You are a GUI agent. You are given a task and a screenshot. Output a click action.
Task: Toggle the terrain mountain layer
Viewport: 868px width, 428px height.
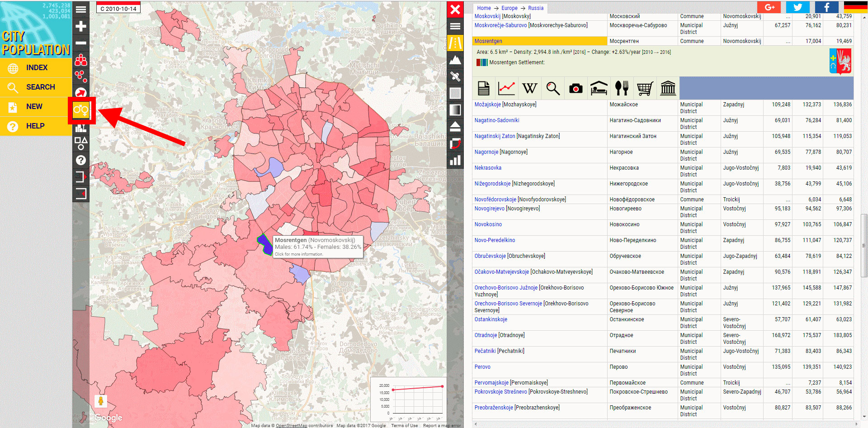[x=455, y=60]
